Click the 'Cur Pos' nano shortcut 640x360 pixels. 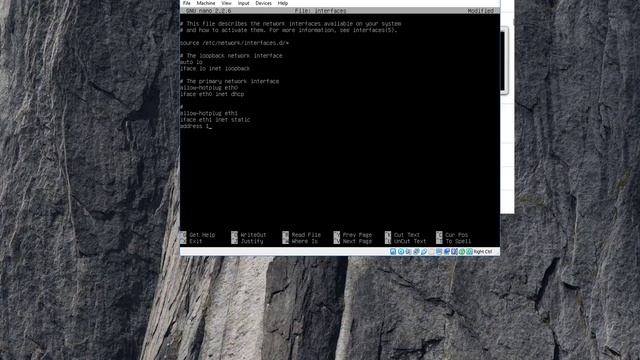point(452,235)
